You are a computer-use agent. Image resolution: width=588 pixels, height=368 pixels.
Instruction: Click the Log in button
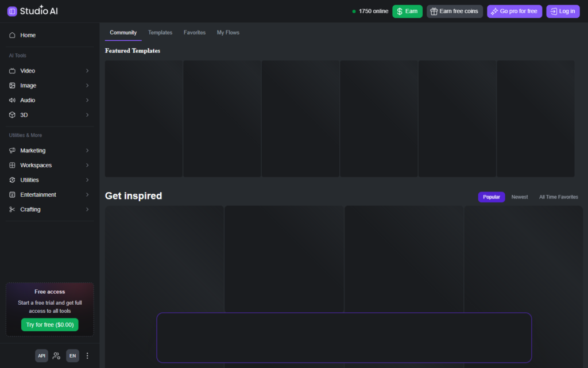point(563,11)
